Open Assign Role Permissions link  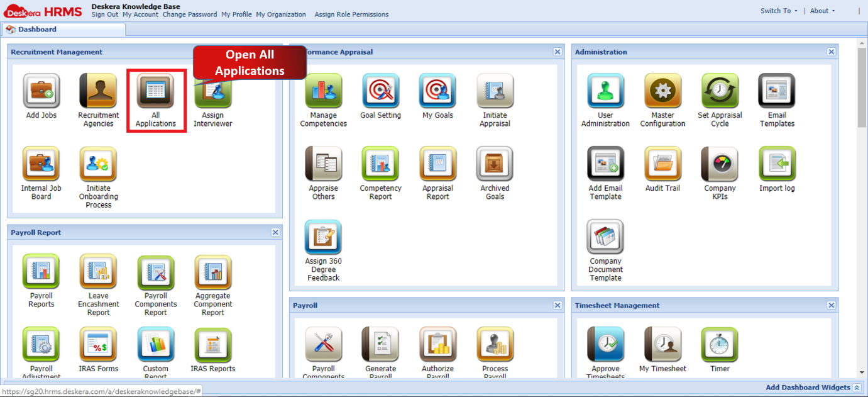coord(351,14)
